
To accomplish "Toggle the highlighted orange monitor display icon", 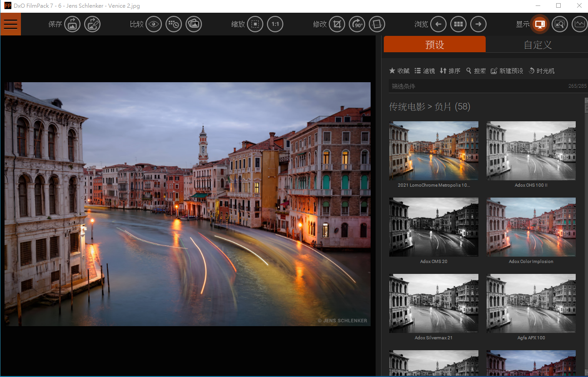I will click(540, 24).
